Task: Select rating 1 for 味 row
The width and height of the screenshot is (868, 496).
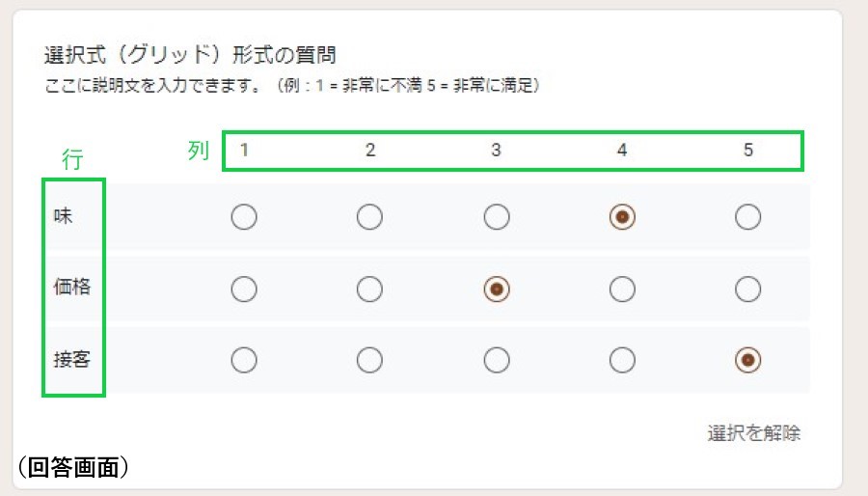Action: pyautogui.click(x=244, y=217)
